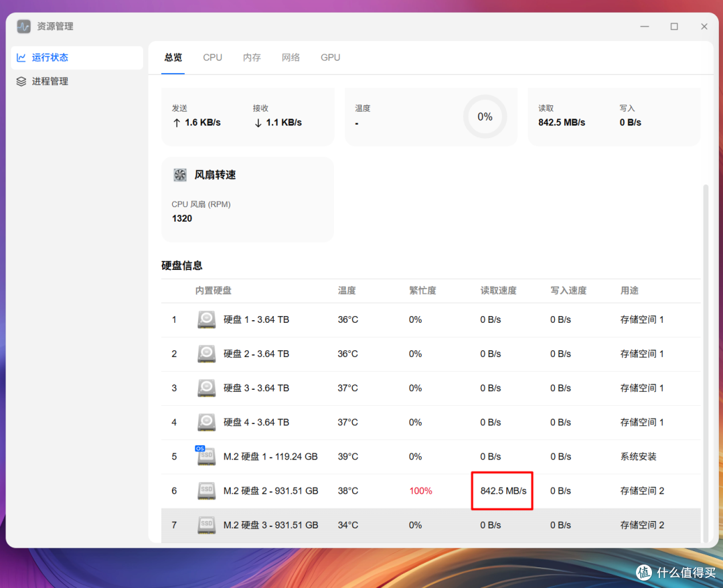Click the 读取速度 column header
The height and width of the screenshot is (588, 723).
pos(499,291)
